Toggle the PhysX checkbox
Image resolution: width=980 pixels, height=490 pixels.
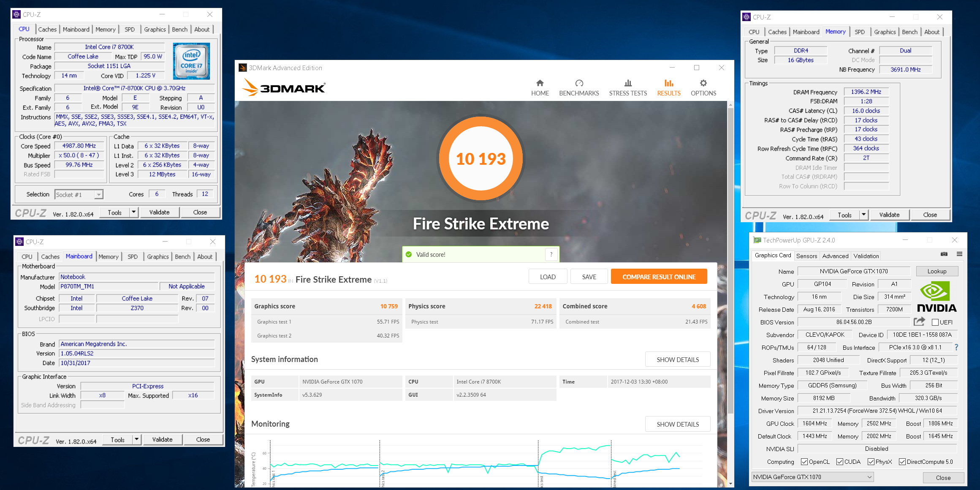[x=871, y=462]
